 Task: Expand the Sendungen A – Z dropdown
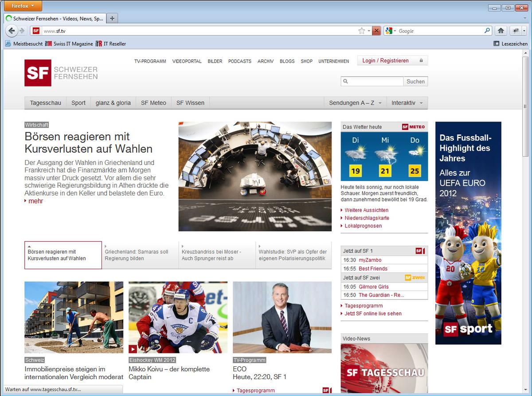pos(355,103)
